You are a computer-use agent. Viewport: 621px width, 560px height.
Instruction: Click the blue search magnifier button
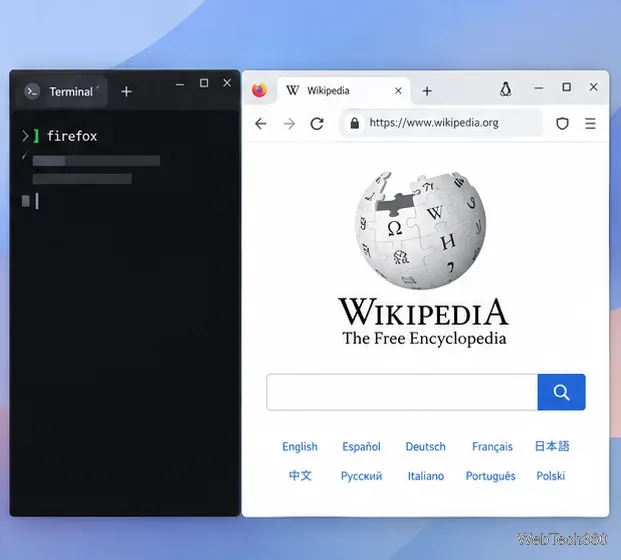[x=562, y=392]
